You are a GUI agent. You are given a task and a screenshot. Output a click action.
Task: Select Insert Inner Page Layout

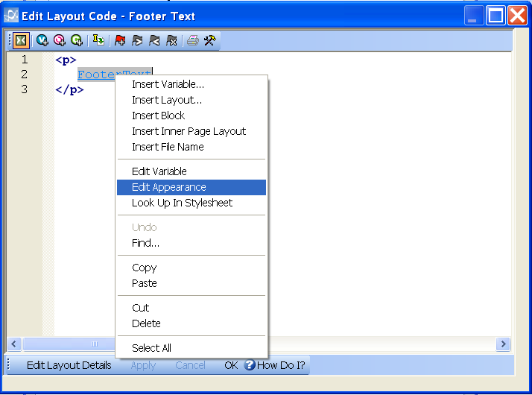tap(189, 131)
